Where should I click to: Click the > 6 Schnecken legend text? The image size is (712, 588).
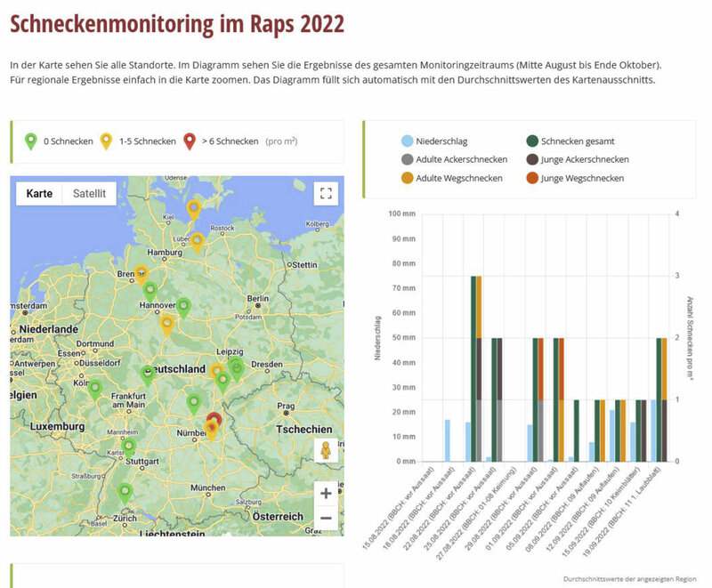click(231, 141)
